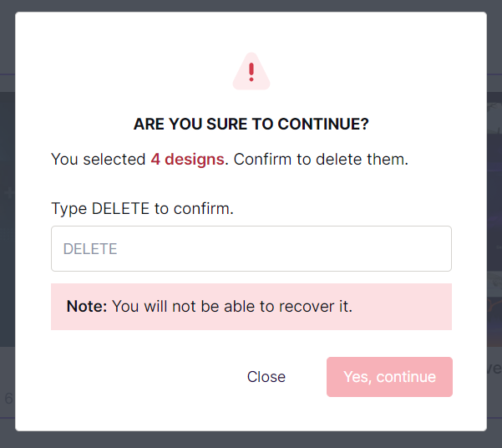Click 'Confirm to delete them.' sentence text
Screen dimensions: 502x448
(x=321, y=160)
